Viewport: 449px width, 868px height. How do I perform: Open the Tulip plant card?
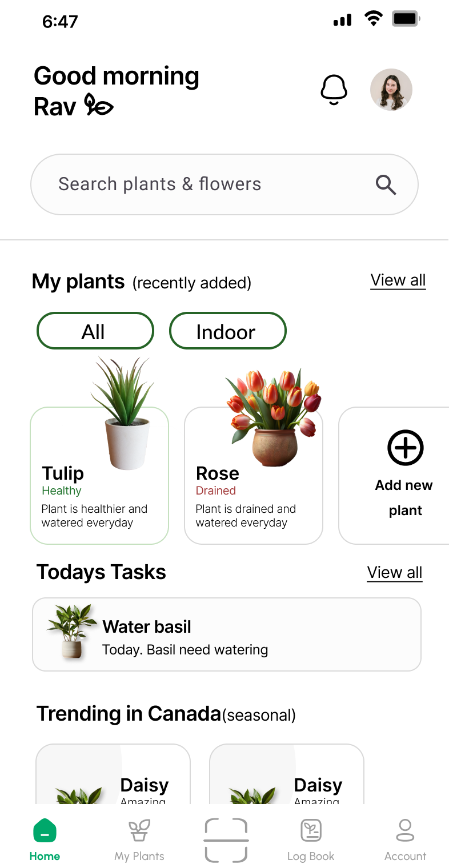[99, 476]
